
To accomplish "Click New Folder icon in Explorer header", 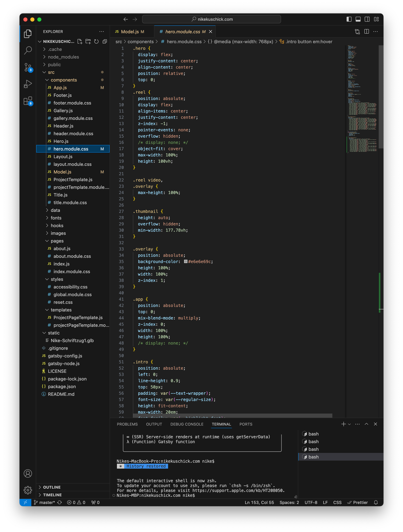I will pyautogui.click(x=88, y=42).
